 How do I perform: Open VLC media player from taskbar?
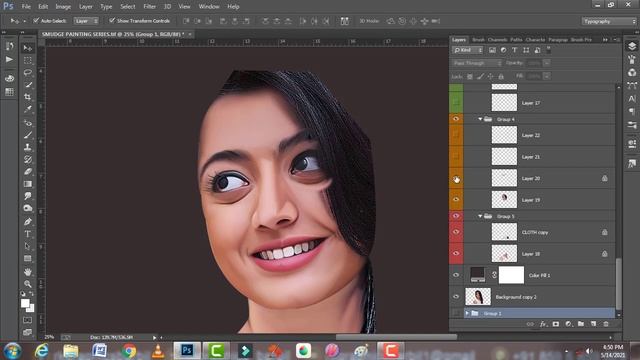click(158, 351)
